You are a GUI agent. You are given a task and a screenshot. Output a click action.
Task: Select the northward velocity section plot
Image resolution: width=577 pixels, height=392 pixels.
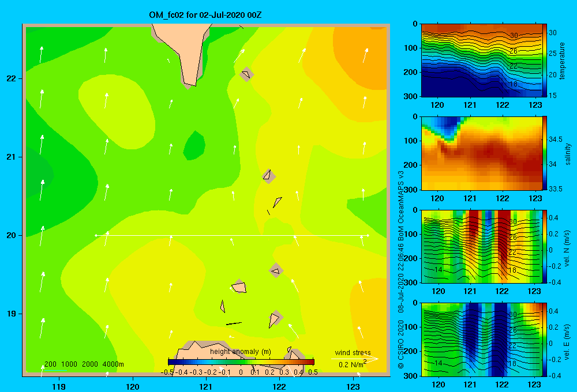coord(482,246)
